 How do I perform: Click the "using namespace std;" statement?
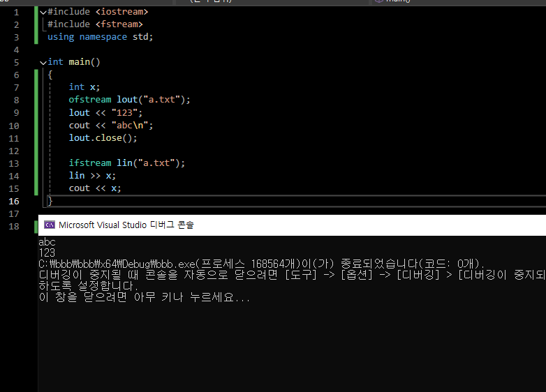[x=101, y=37]
